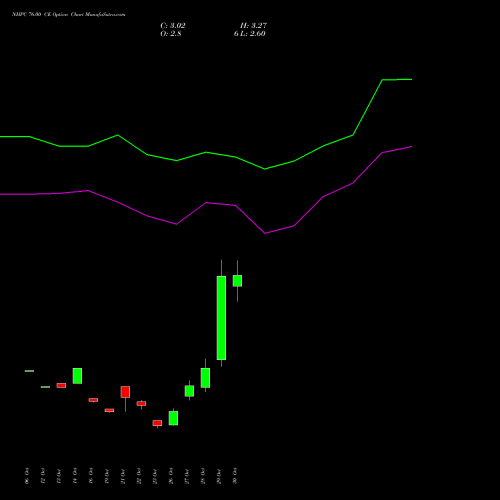
Task: Select the red candle for 23 Oct
Action: coord(157,423)
